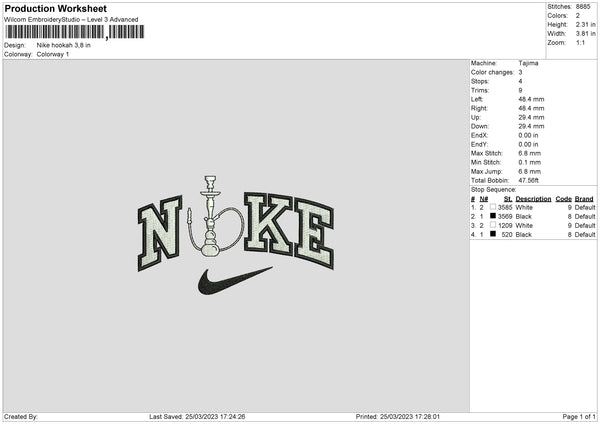Click the 'Down:' value 29.4 mm
600x424 pixels.
coord(531,126)
